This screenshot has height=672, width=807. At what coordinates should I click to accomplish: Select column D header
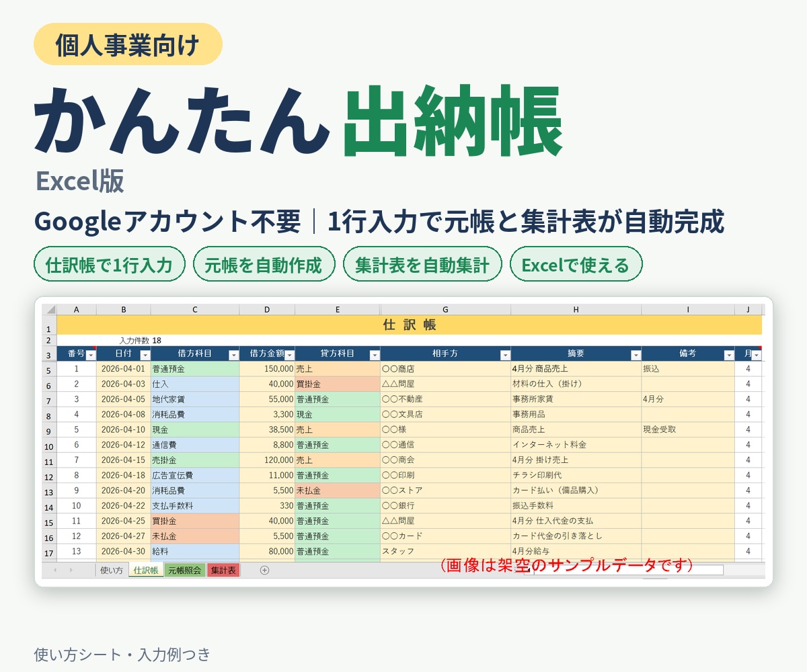(x=267, y=310)
